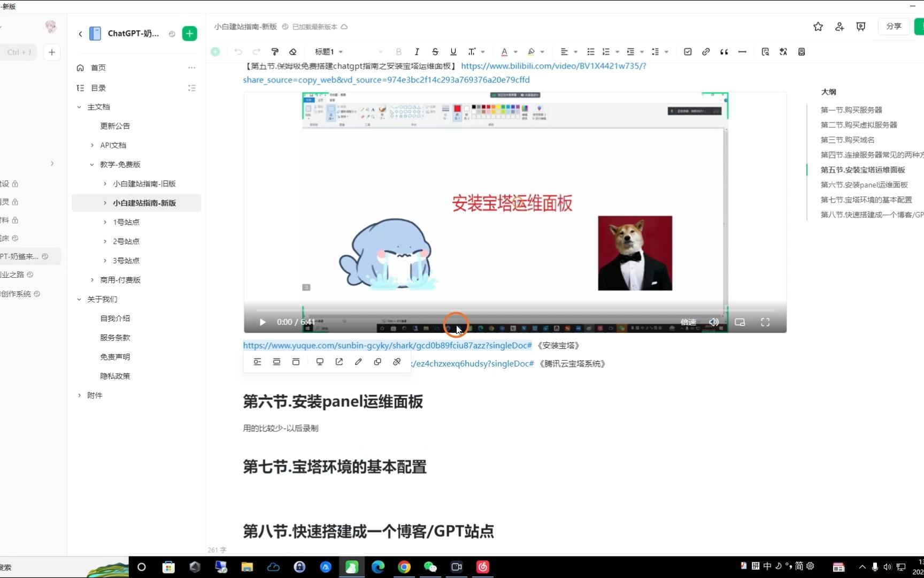The image size is (924, 578).
Task: Open 首页 in the sidebar
Action: [x=98, y=68]
